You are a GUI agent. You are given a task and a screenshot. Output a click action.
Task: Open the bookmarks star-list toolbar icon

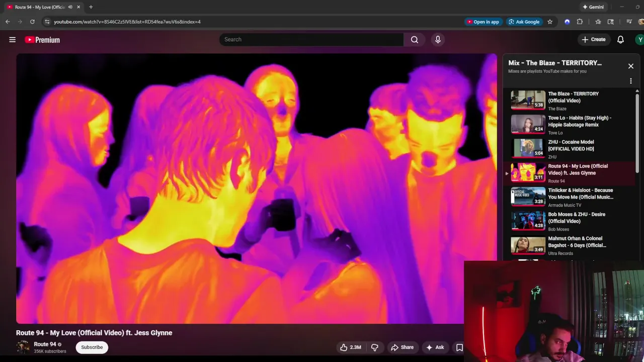coord(598,22)
